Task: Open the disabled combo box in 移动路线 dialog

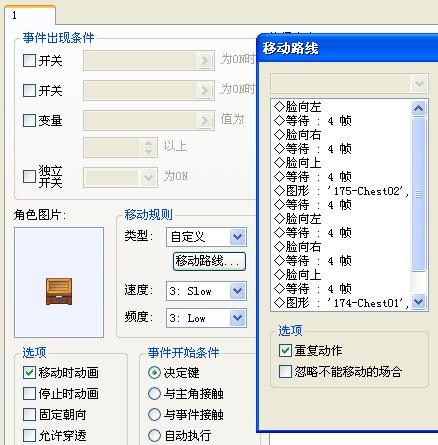Action: 349,83
